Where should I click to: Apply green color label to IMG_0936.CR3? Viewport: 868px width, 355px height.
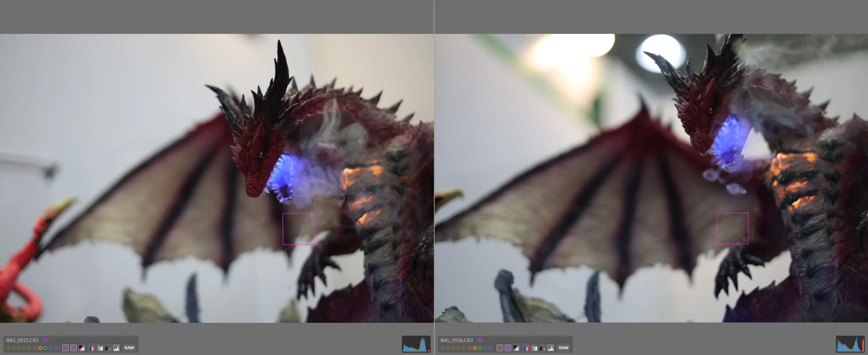[x=480, y=348]
